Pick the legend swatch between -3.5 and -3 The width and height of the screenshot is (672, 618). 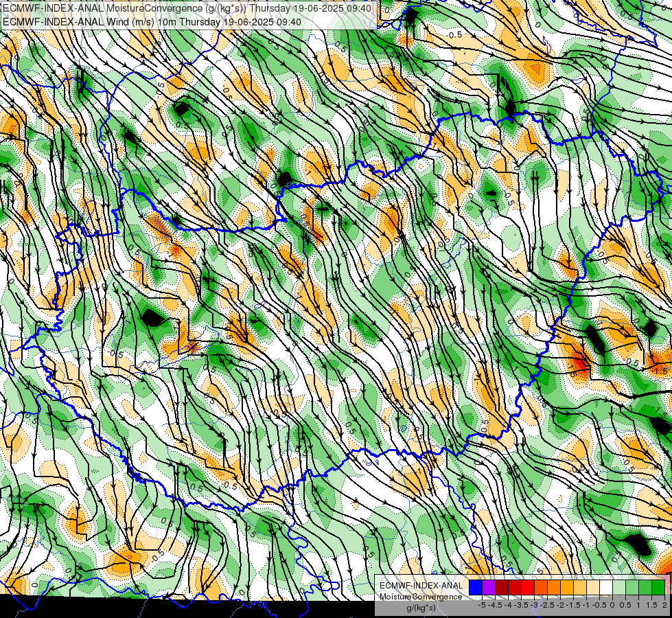528,587
